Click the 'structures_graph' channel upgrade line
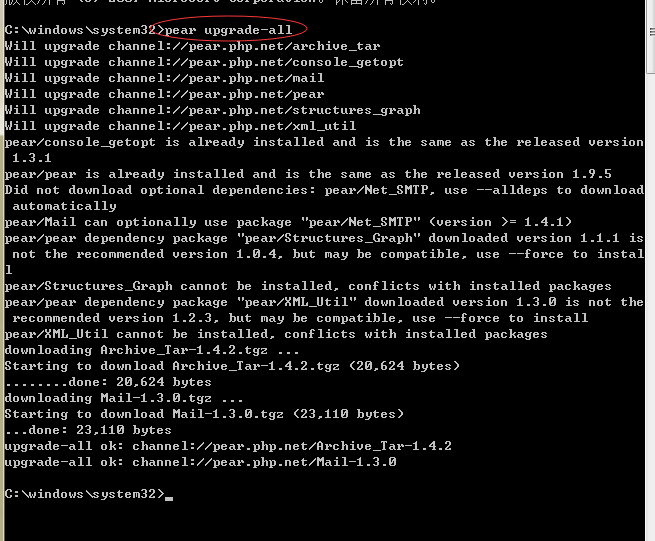 [212, 110]
